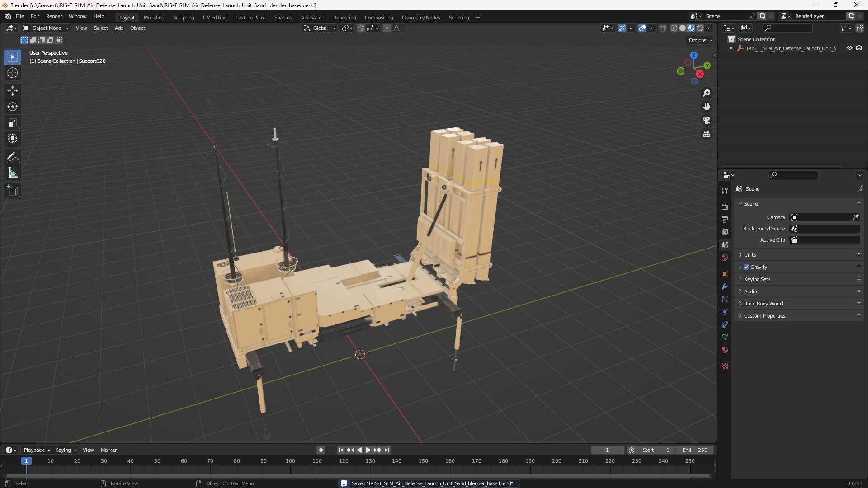Screen dimensions: 868x488
Task: Open the viewport Options dropdown
Action: (700, 40)
